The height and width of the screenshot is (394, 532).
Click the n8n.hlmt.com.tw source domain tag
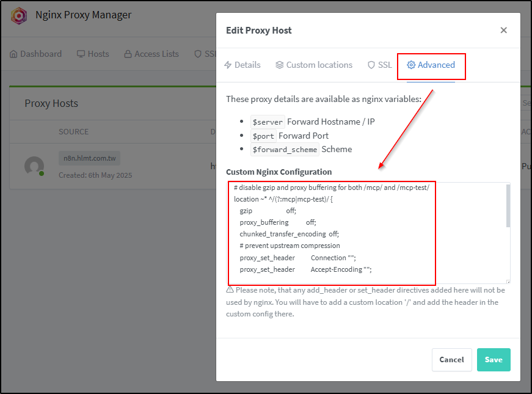90,158
